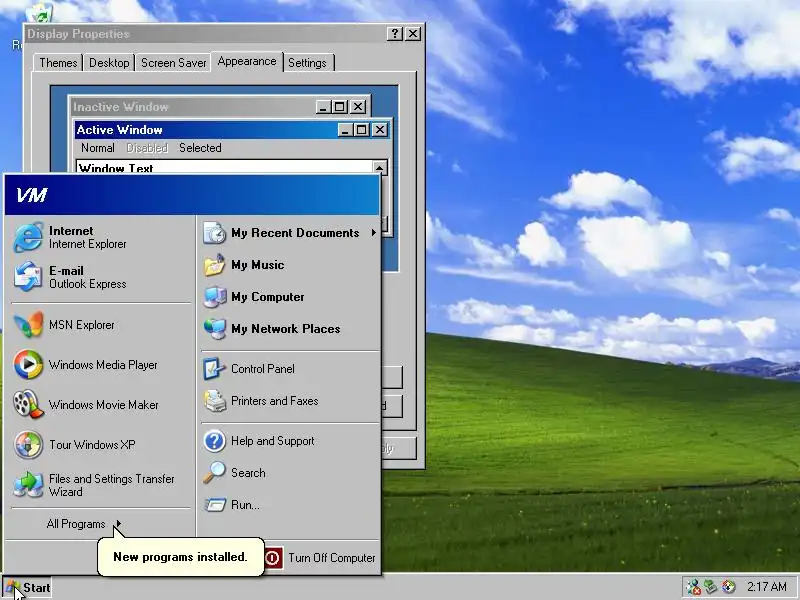Open Control Panel icon
The image size is (800, 600).
pos(215,369)
